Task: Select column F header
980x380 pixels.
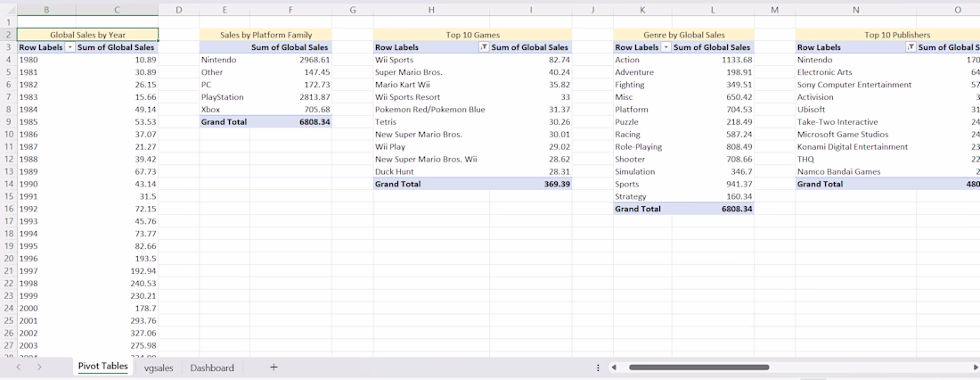Action: (290, 10)
